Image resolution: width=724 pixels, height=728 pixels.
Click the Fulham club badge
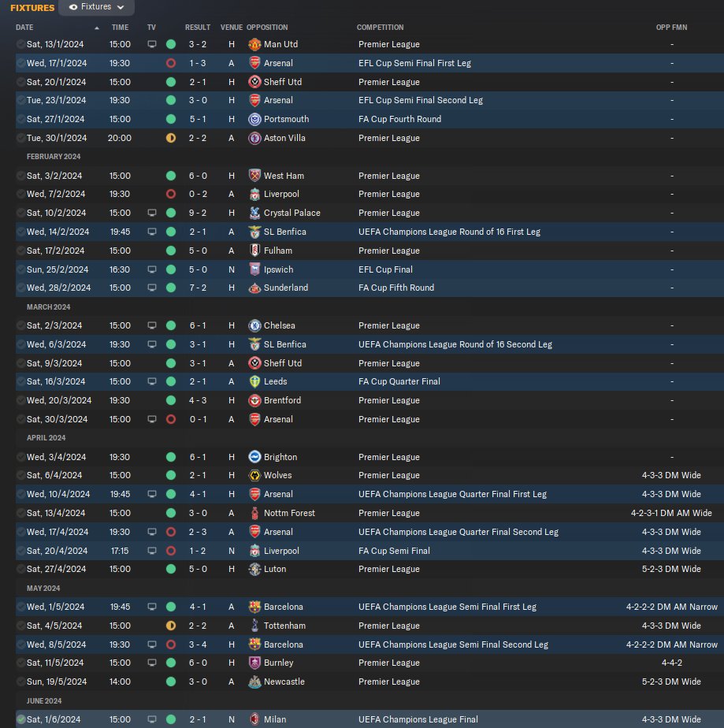tap(254, 251)
